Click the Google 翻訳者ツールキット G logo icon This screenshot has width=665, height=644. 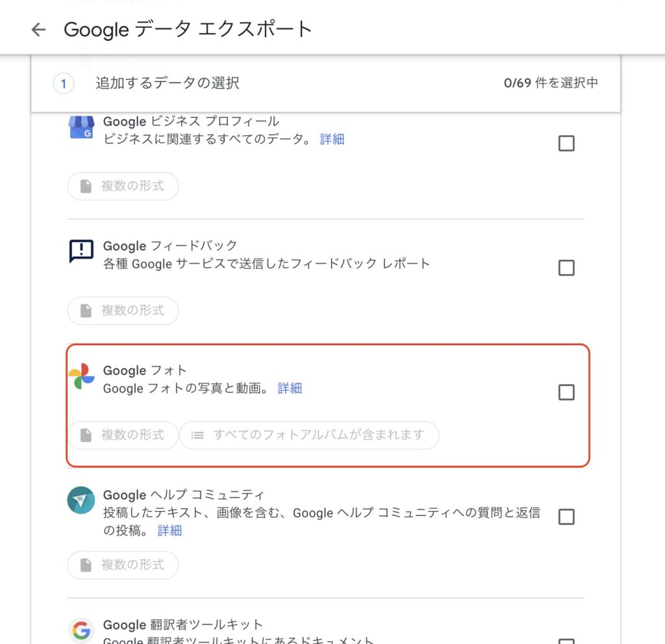click(81, 630)
